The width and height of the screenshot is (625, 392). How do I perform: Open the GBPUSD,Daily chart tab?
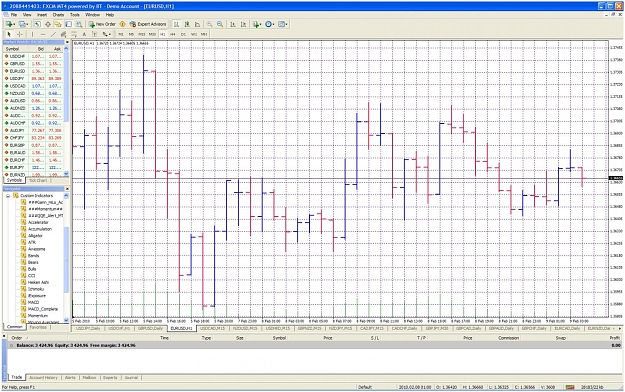coord(150,328)
